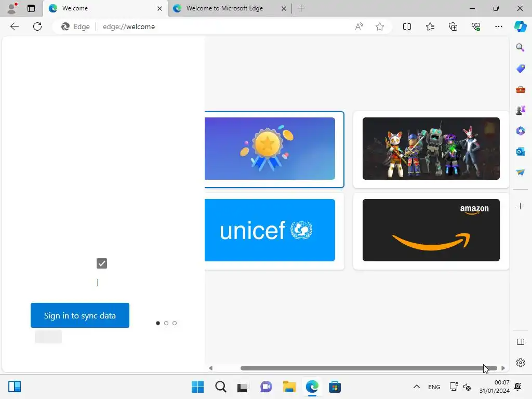Close the Welcome to Microsoft Edge tab
The width and height of the screenshot is (532, 399).
[284, 8]
